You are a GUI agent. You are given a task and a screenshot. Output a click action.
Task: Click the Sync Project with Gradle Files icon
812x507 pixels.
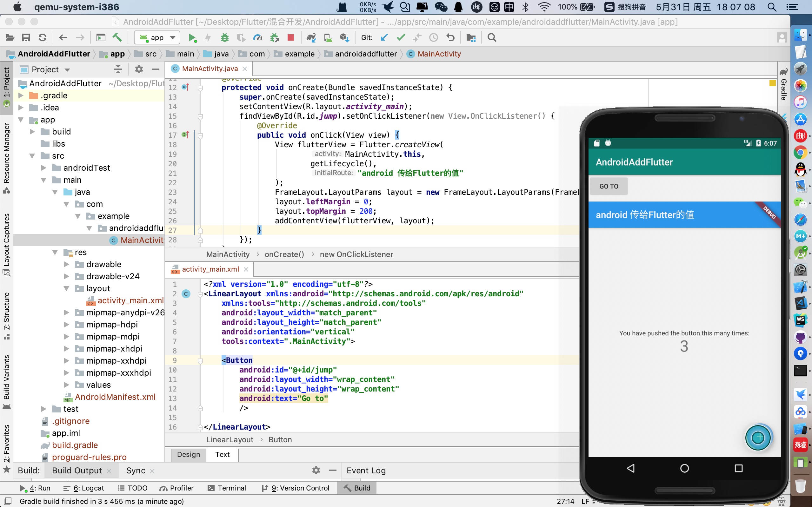coord(311,37)
